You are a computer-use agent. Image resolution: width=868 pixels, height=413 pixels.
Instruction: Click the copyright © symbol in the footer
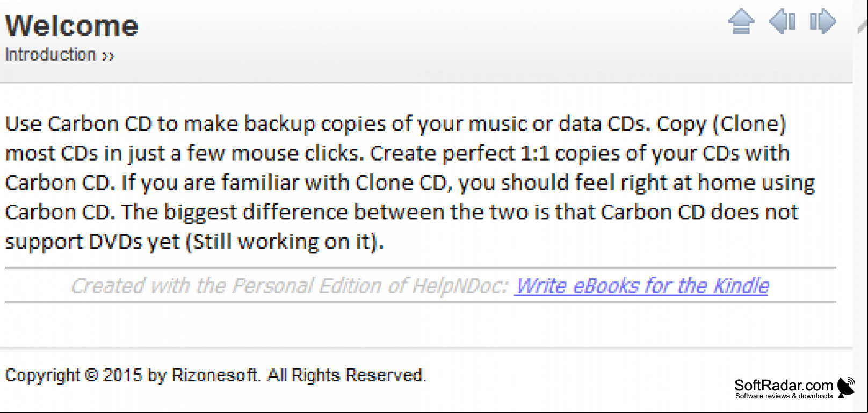(x=91, y=375)
